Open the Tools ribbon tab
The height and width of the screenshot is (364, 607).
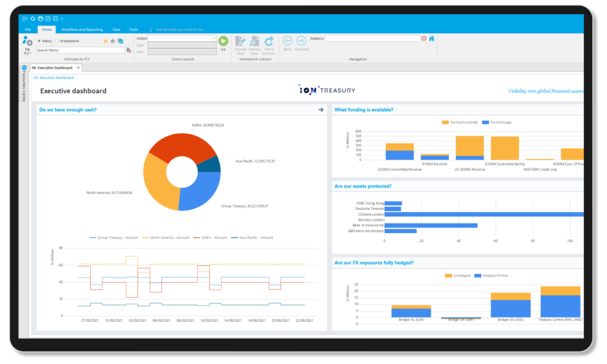(133, 29)
